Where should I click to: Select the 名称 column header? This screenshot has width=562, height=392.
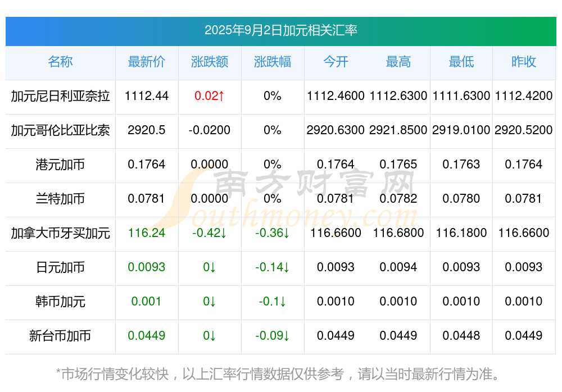click(x=60, y=62)
